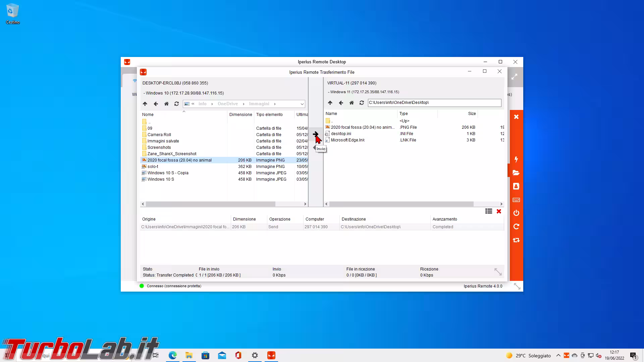This screenshot has height=362, width=644.
Task: Expand chevron after Immagini breadcrumb
Action: point(275,104)
